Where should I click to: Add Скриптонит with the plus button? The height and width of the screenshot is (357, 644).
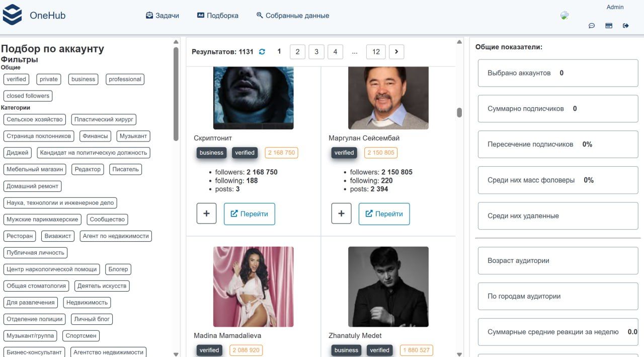[206, 213]
